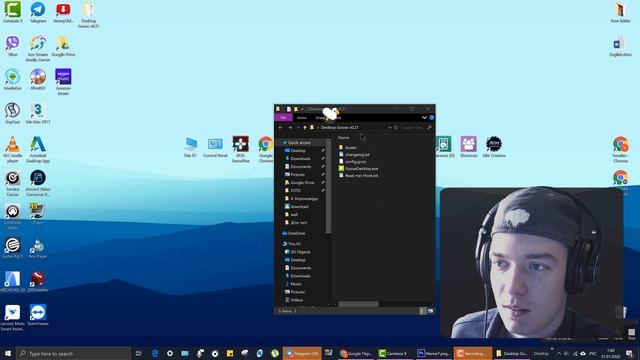Screen dimensions: 640x360
Task: Select Read me! Honk.txt file
Action: pos(358,176)
